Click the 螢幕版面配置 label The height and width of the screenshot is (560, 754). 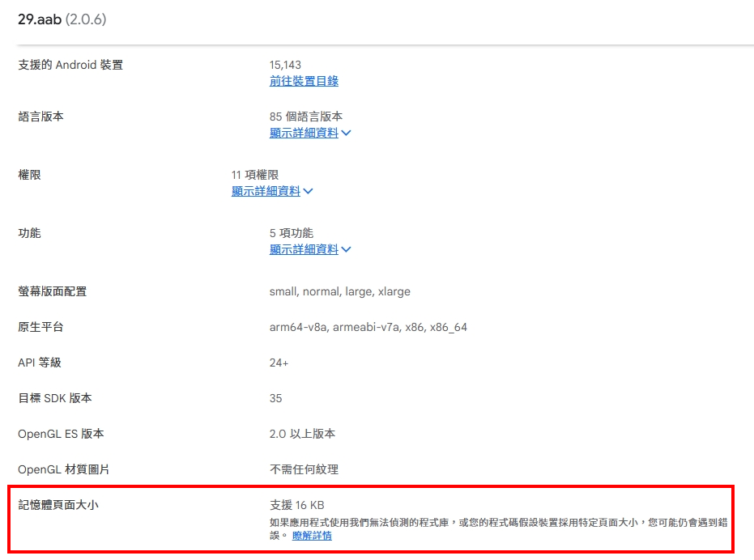53,291
